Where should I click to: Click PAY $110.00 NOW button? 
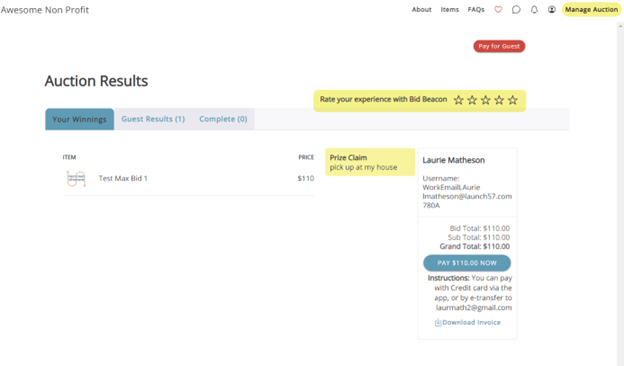(467, 263)
